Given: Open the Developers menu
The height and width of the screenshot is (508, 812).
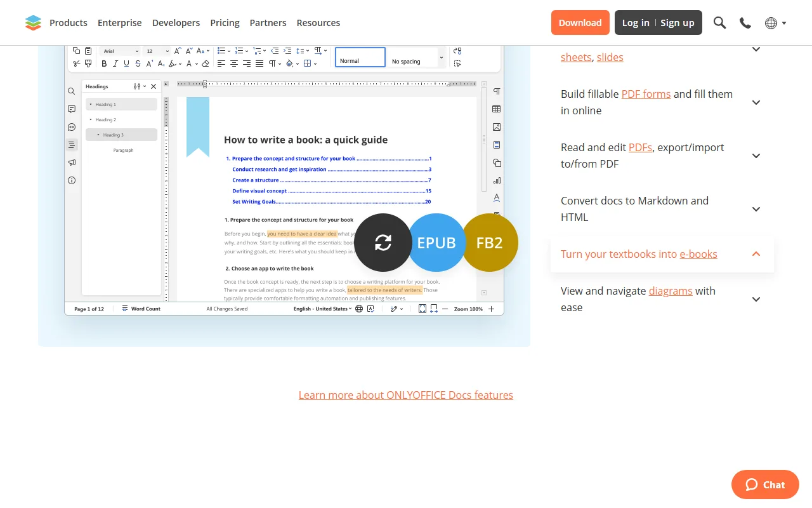Looking at the screenshot, I should point(176,23).
